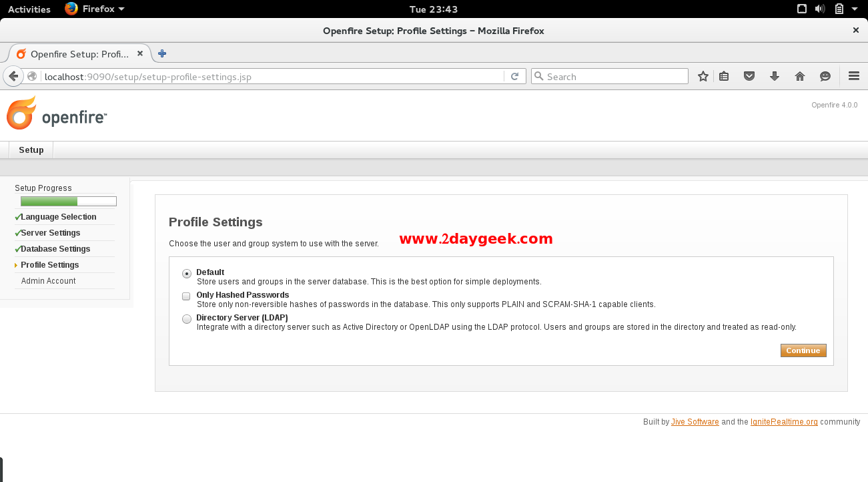Show bookmarks list icon in toolbar

725,76
